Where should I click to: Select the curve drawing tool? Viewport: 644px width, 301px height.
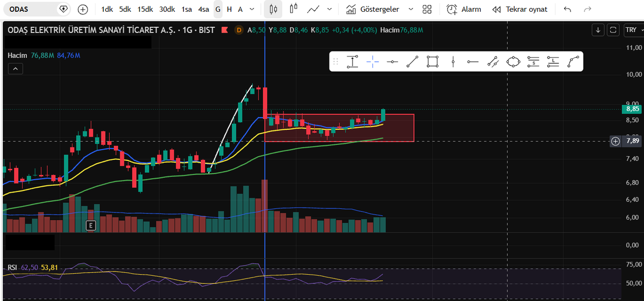pos(573,62)
